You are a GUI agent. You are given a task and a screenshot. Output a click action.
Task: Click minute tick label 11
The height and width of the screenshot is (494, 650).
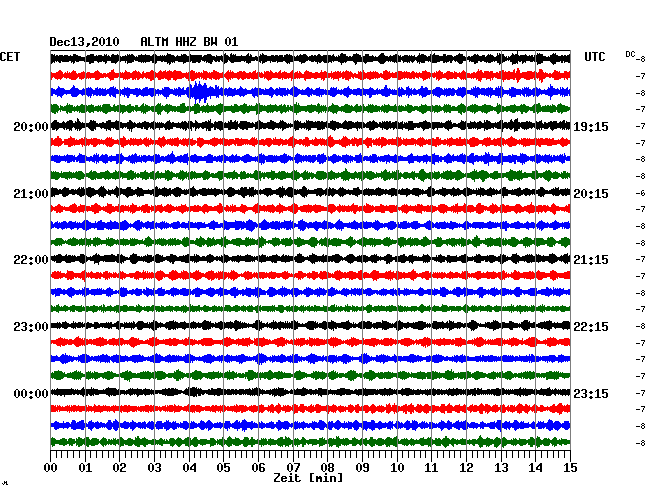coord(431,468)
